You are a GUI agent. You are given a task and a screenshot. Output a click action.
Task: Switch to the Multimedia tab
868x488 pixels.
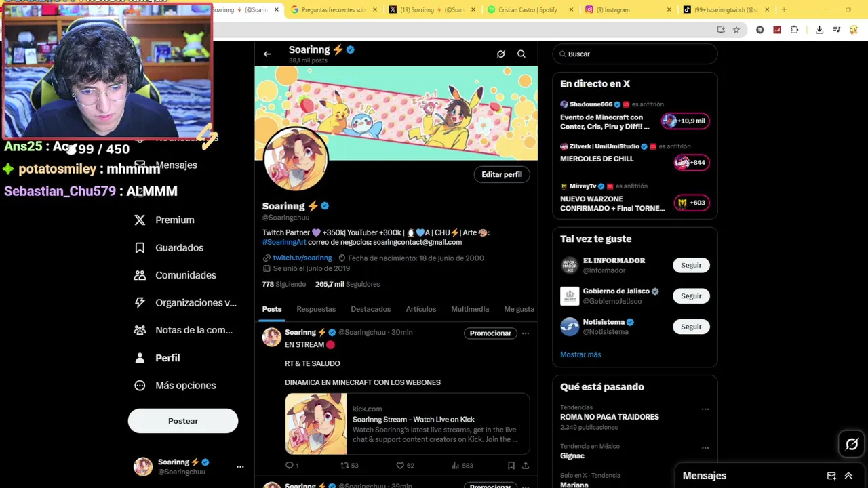(470, 309)
